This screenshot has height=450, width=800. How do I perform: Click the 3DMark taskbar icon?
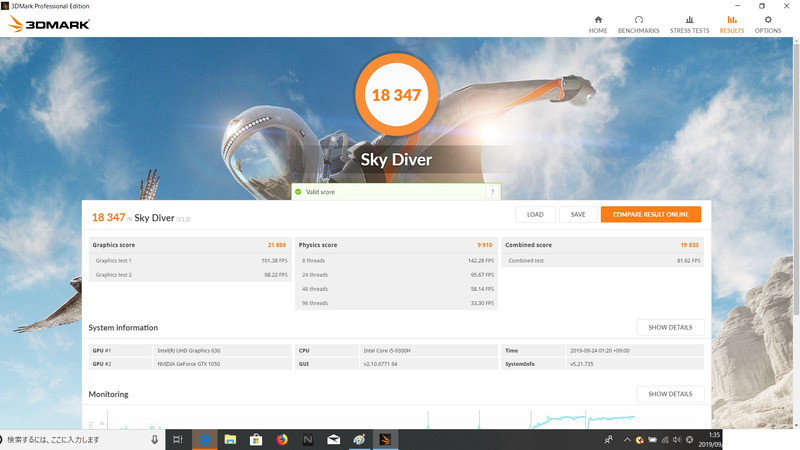(385, 439)
